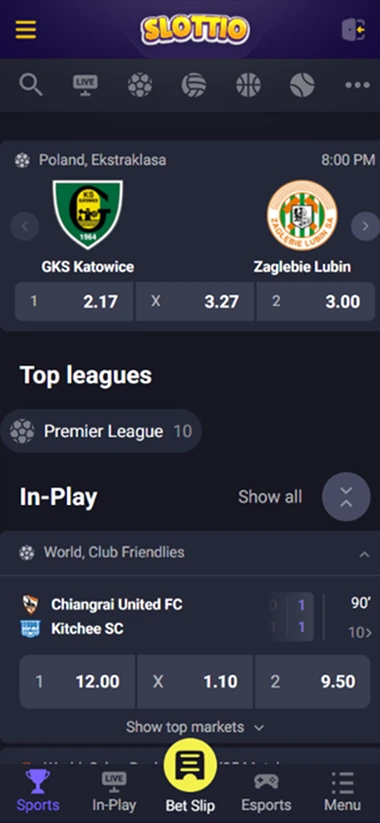Pick GKS Katowice win odds 2.17
Screen dimensions: 380x823
(x=74, y=301)
